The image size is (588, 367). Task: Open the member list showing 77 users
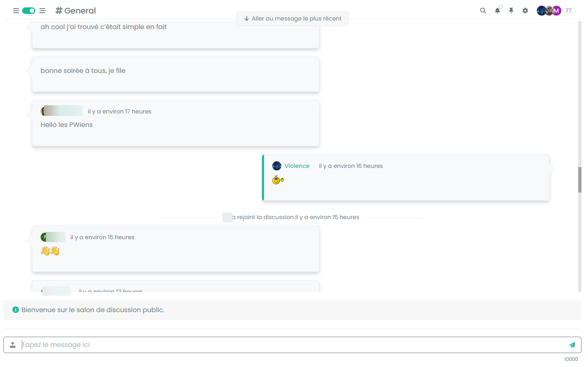pos(568,11)
